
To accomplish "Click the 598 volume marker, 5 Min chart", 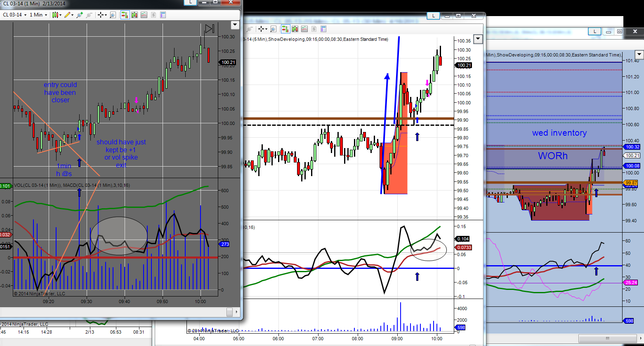I will (x=461, y=328).
